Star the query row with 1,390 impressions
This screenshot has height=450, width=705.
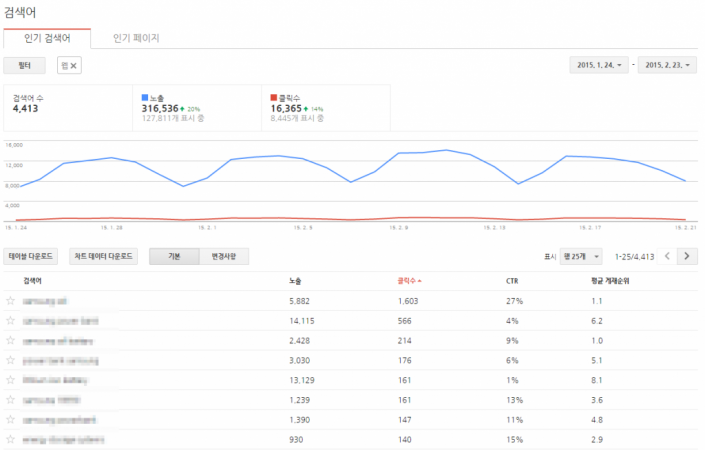pyautogui.click(x=10, y=419)
